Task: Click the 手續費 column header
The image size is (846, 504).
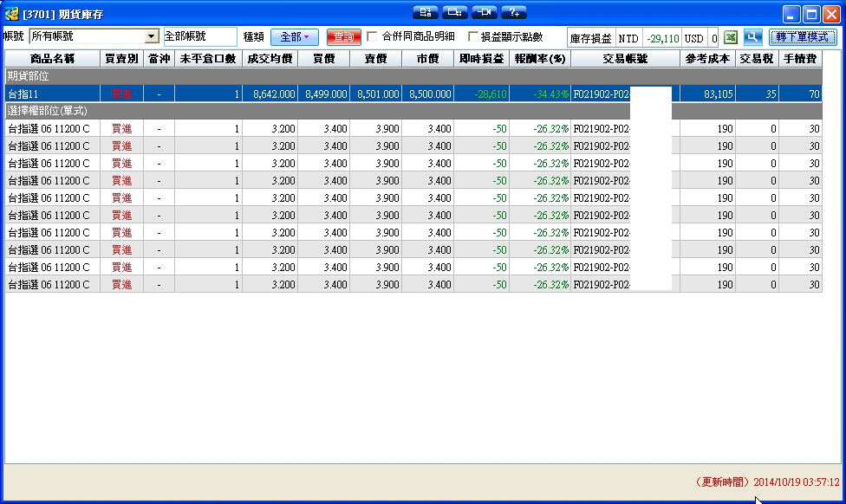Action: (x=800, y=59)
